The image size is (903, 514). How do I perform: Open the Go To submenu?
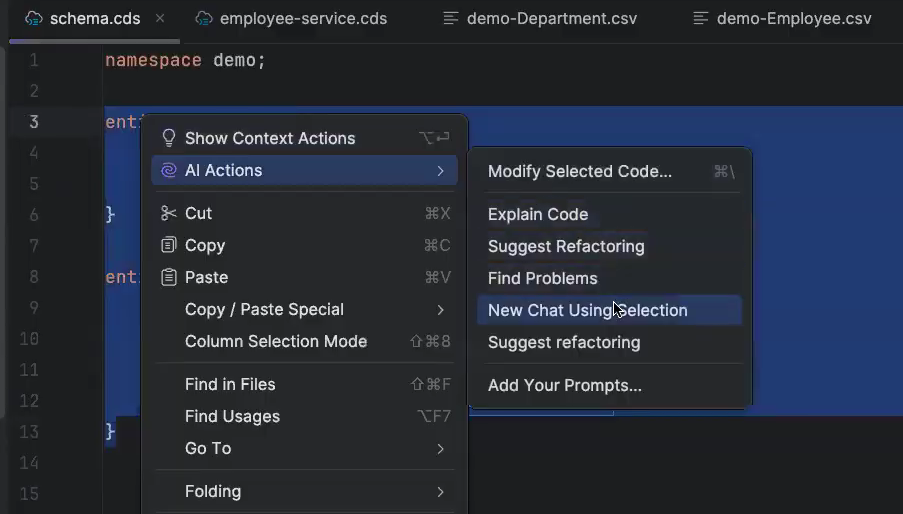[305, 448]
